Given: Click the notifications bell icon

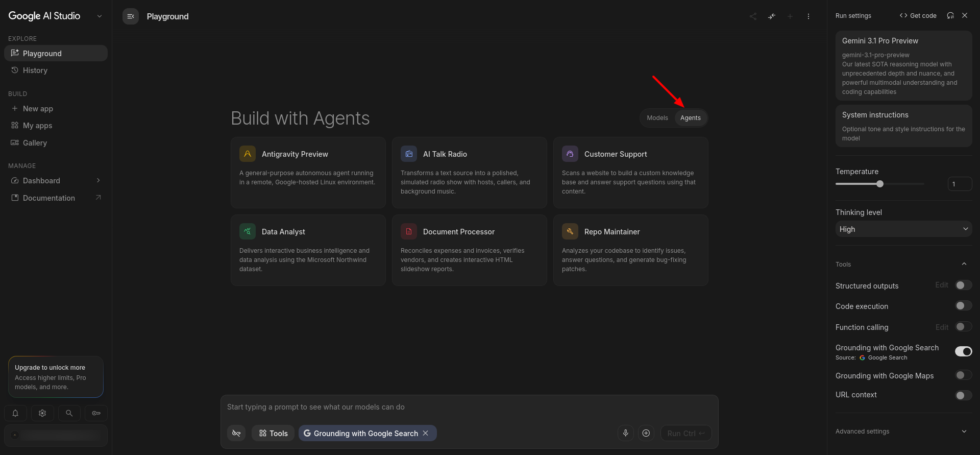Looking at the screenshot, I should (x=15, y=413).
